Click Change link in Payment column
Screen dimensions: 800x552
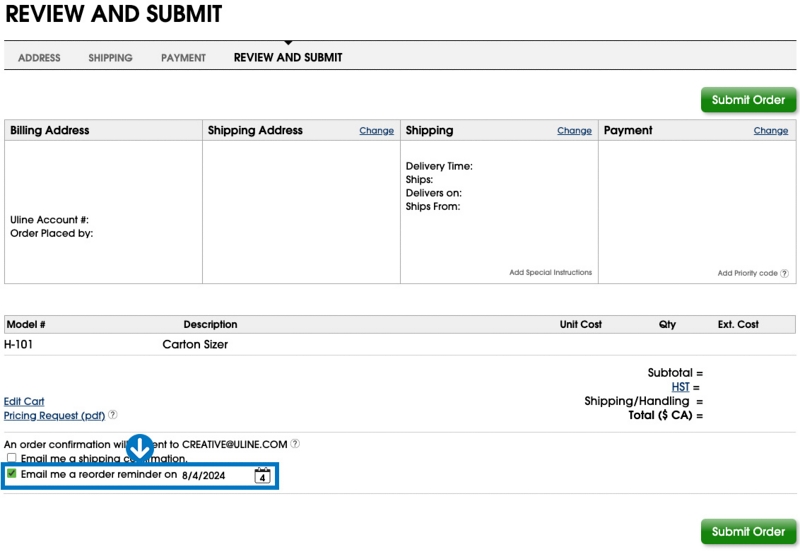tap(770, 131)
